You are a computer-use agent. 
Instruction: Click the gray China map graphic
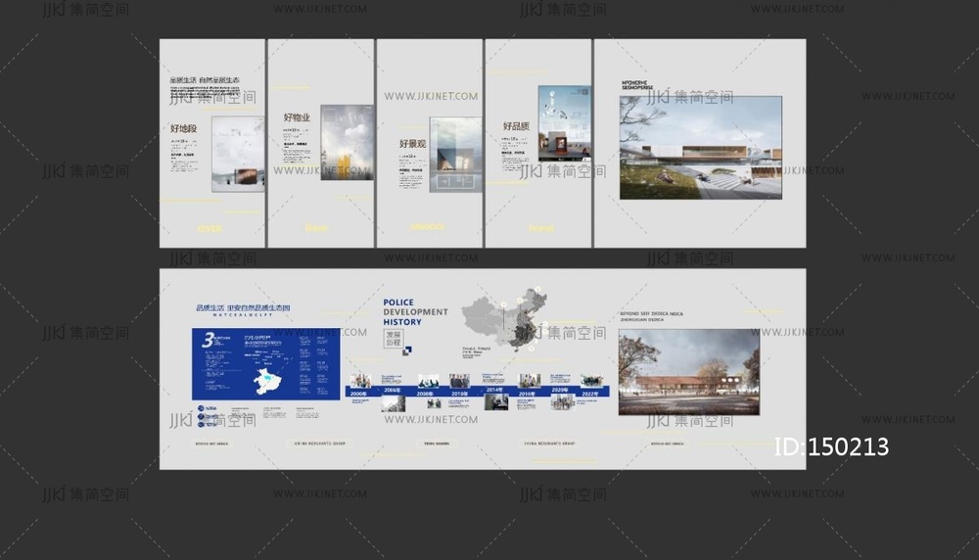[x=505, y=318]
